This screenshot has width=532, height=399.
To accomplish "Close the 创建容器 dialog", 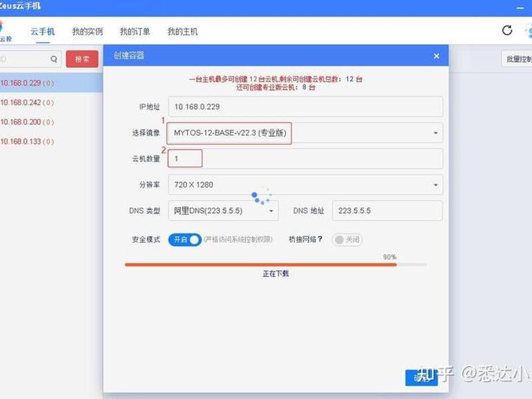I will [x=436, y=56].
